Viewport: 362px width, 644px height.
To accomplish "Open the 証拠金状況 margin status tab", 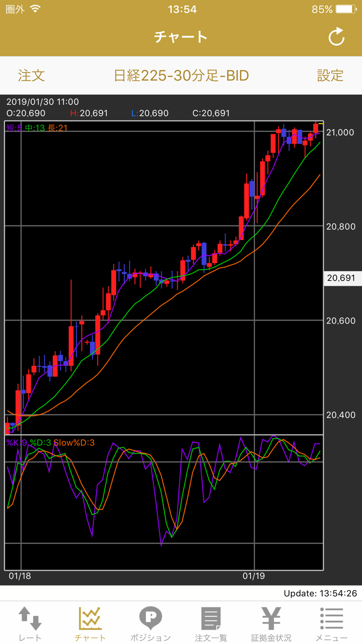I will [271, 623].
